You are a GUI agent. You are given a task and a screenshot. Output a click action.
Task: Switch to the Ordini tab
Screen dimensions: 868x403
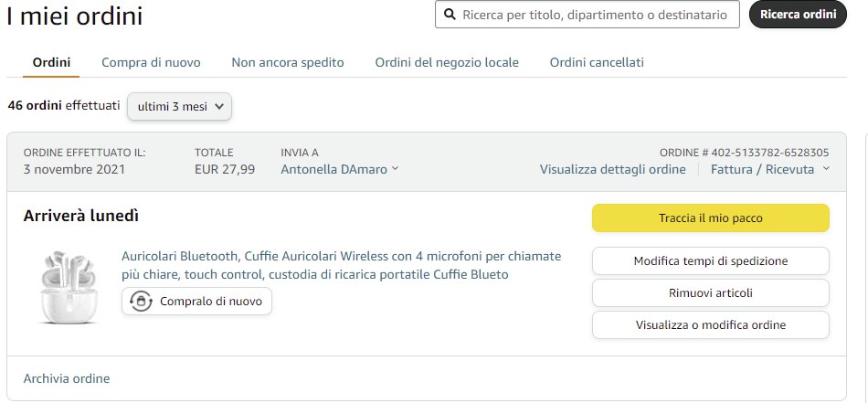51,62
